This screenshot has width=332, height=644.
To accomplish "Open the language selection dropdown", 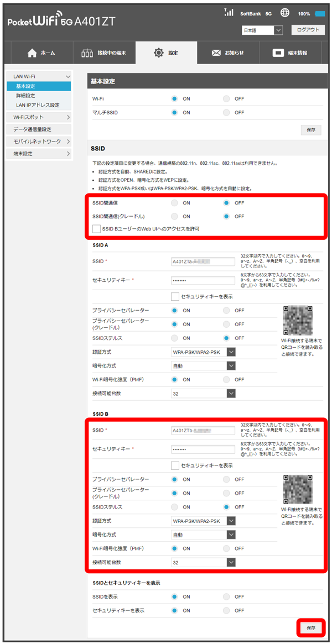I will click(x=262, y=30).
